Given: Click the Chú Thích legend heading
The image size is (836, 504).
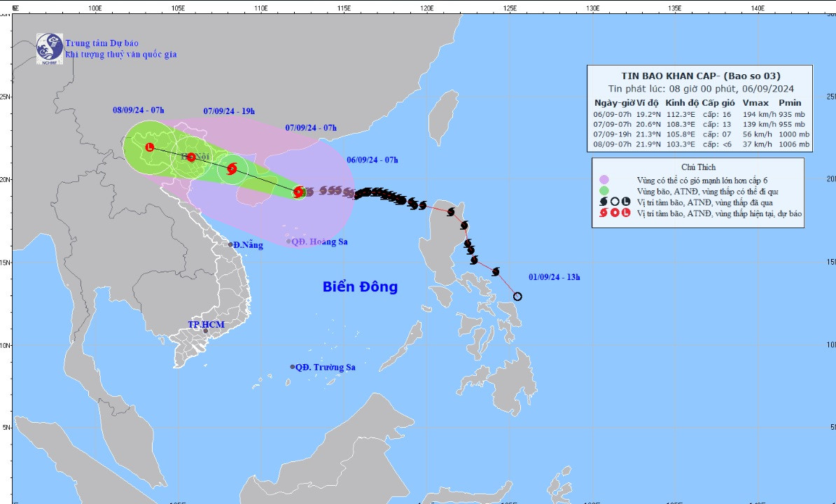Looking at the screenshot, I should 699,167.
